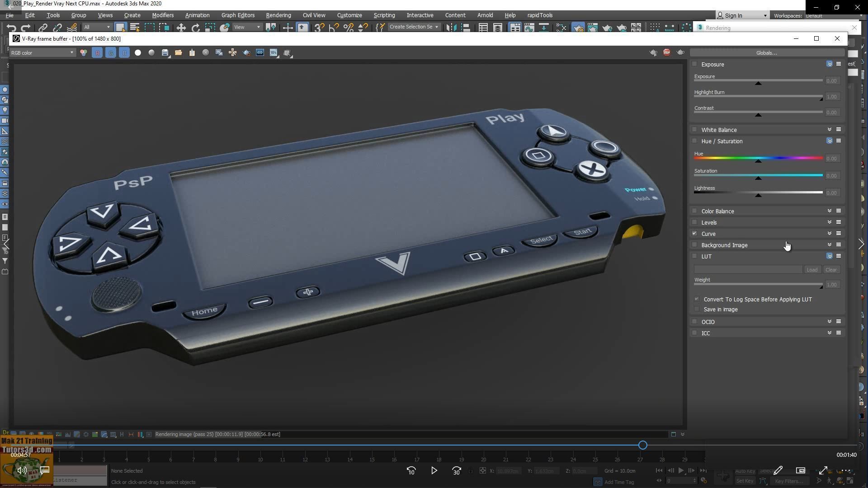Toggle the blue channel button
Screen dimensions: 868x488
click(124, 53)
